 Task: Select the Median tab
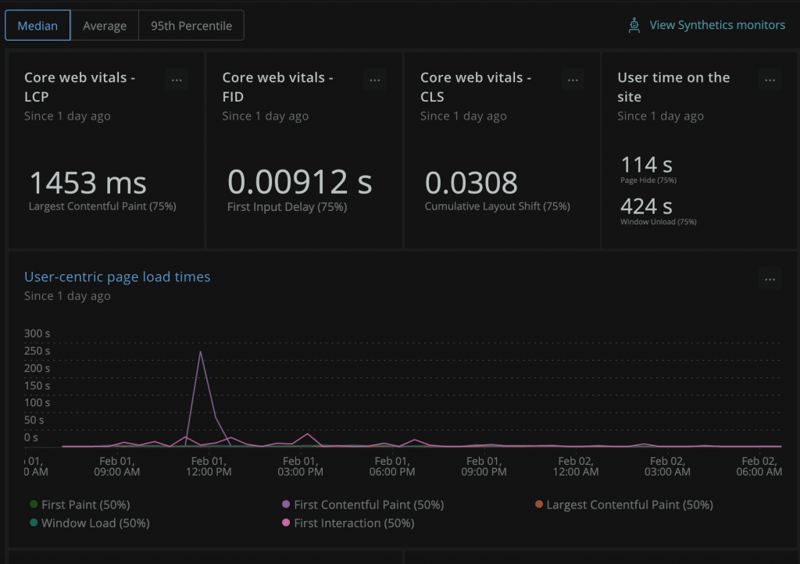pos(38,26)
